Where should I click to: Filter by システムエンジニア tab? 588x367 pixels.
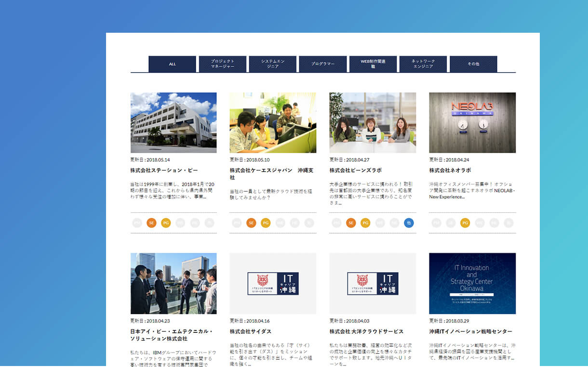pos(273,64)
